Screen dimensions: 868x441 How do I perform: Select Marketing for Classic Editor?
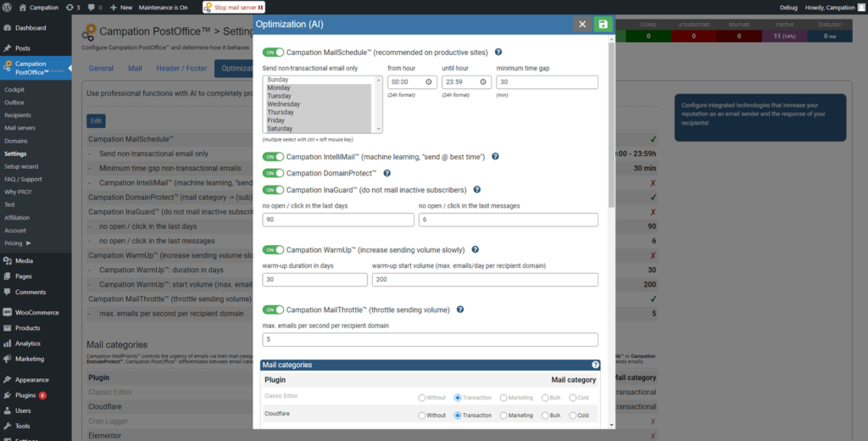pos(504,398)
